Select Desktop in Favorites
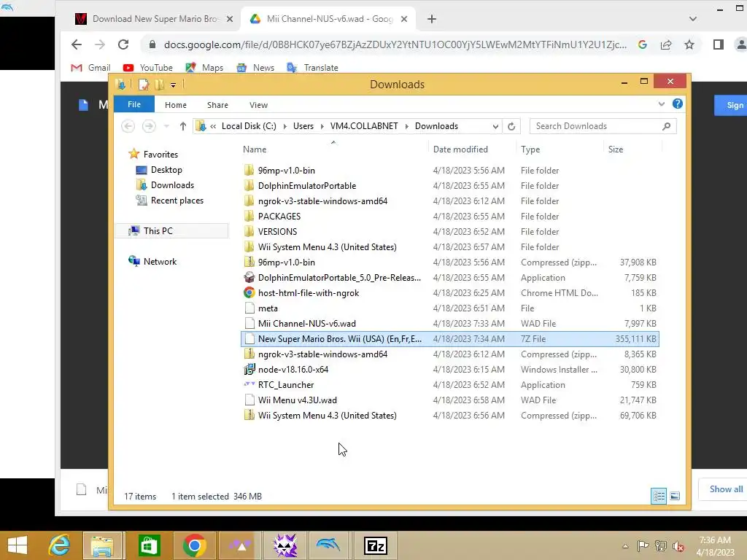The width and height of the screenshot is (747, 560). pos(158,169)
